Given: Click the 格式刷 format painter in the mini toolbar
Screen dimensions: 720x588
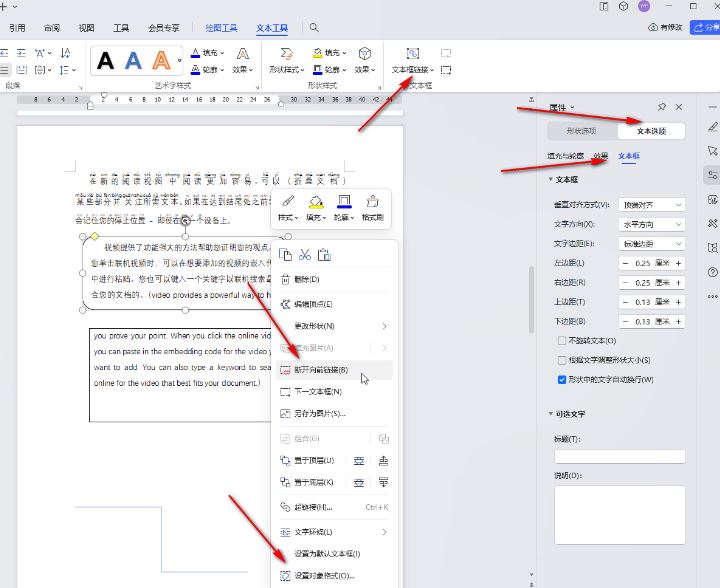Looking at the screenshot, I should coord(372,208).
